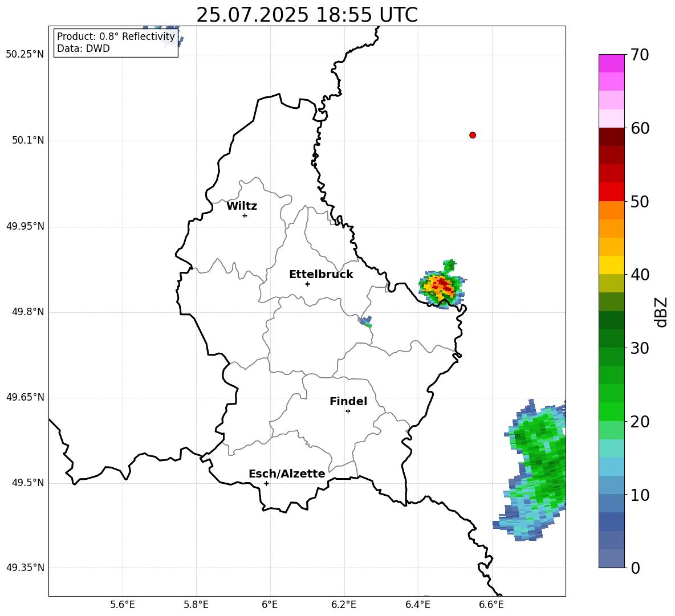675x616 pixels.
Task: Click the red dot marker on the map
Action: pyautogui.click(x=472, y=135)
